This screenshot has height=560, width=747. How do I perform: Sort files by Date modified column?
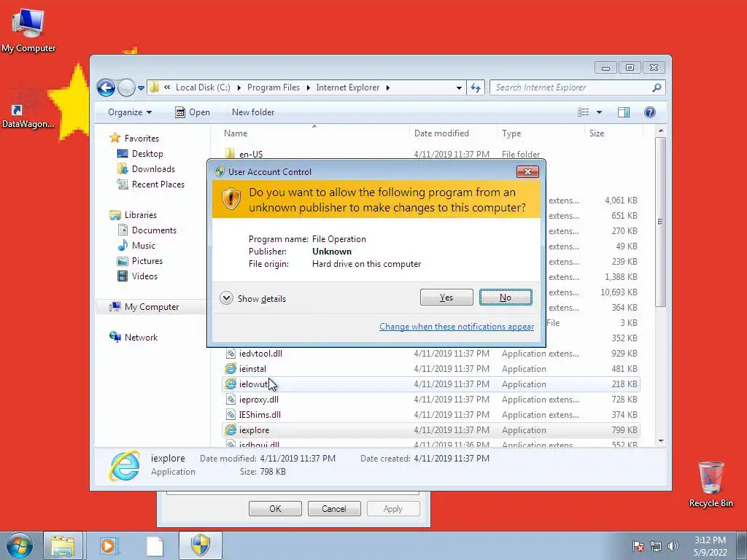[x=452, y=133]
